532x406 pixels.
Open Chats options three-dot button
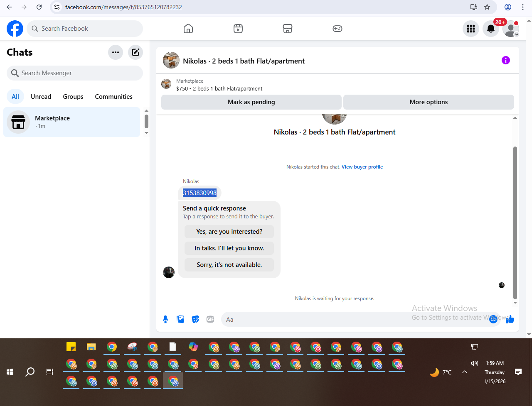coord(116,52)
